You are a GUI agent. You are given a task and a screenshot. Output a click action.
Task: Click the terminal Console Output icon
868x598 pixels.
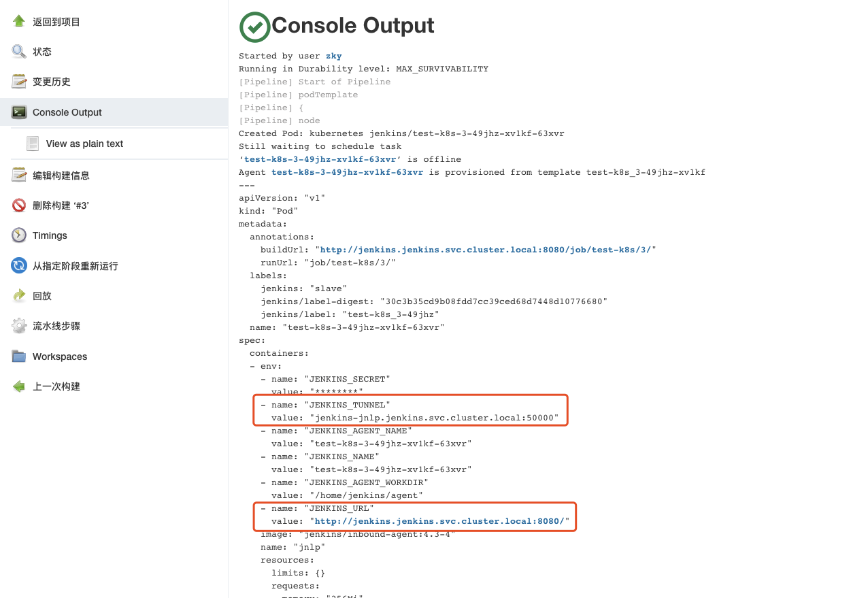tap(19, 112)
